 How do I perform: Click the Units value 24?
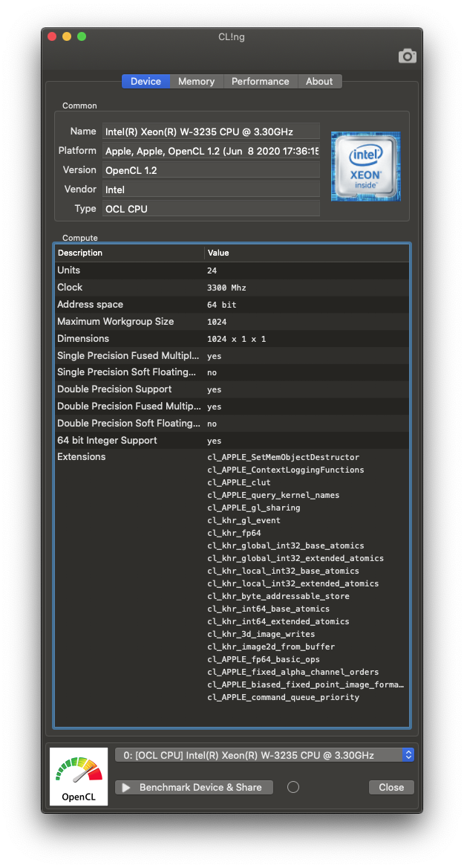coord(212,271)
